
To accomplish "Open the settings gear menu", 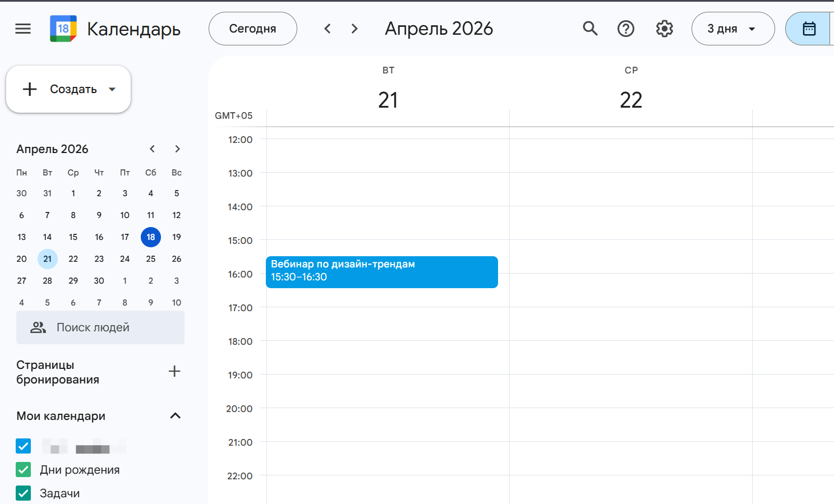I will (665, 29).
